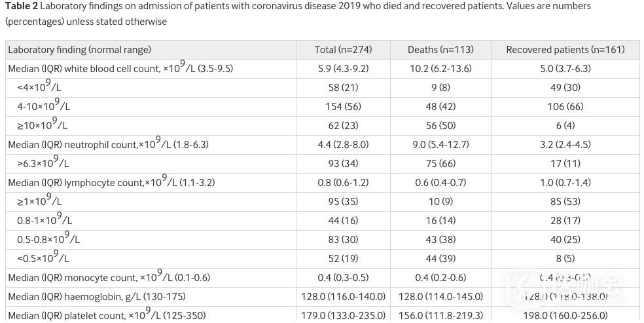Image resolution: width=644 pixels, height=323 pixels.
Task: Select the "106 (66)" recovered patients cell
Action: [565, 107]
